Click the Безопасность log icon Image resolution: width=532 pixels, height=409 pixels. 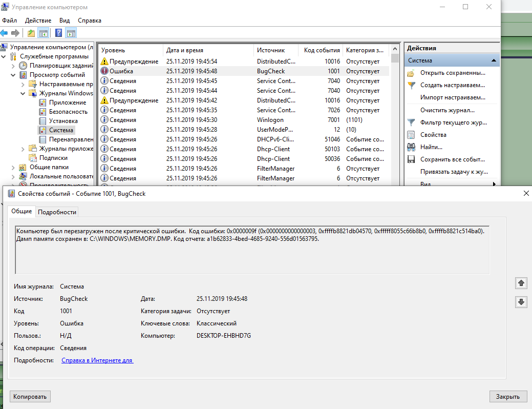42,112
